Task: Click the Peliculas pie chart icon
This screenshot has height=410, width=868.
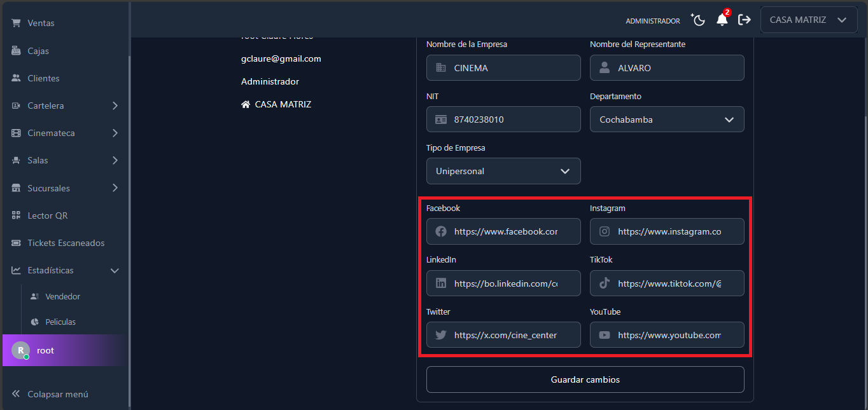Action: (x=35, y=322)
